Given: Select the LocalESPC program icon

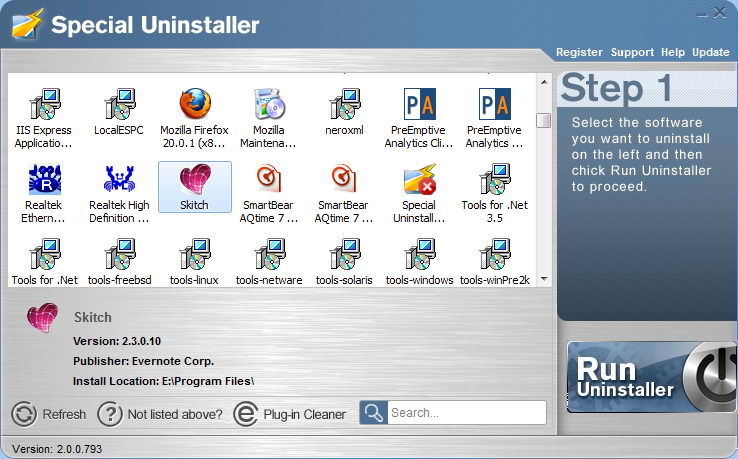Looking at the screenshot, I should point(119,104).
